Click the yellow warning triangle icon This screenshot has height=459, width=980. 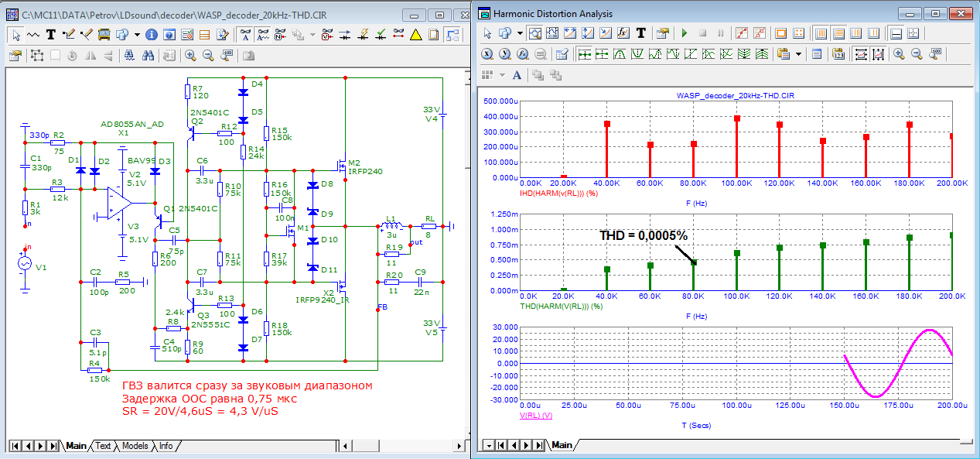coord(415,34)
